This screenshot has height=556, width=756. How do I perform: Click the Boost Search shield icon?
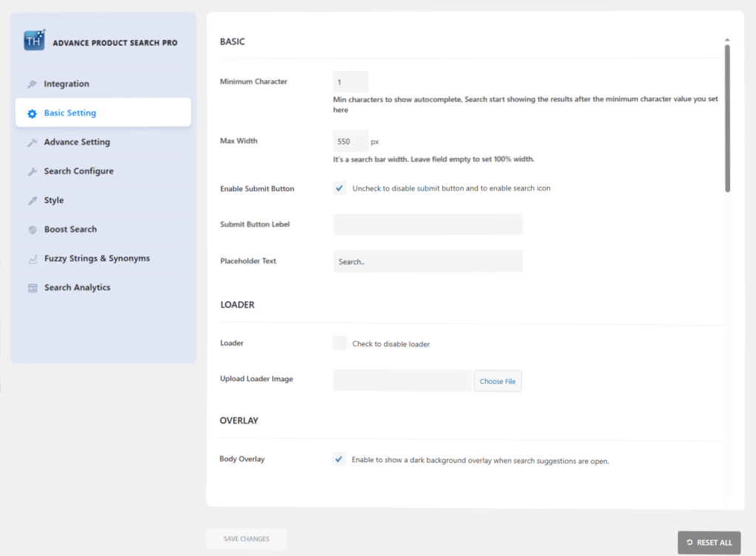[x=32, y=229]
